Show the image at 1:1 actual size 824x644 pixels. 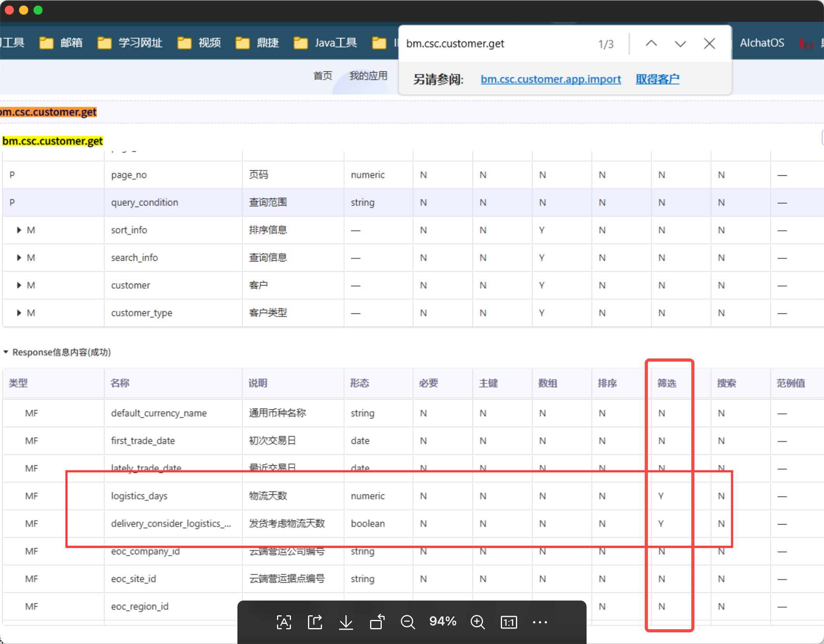(509, 622)
